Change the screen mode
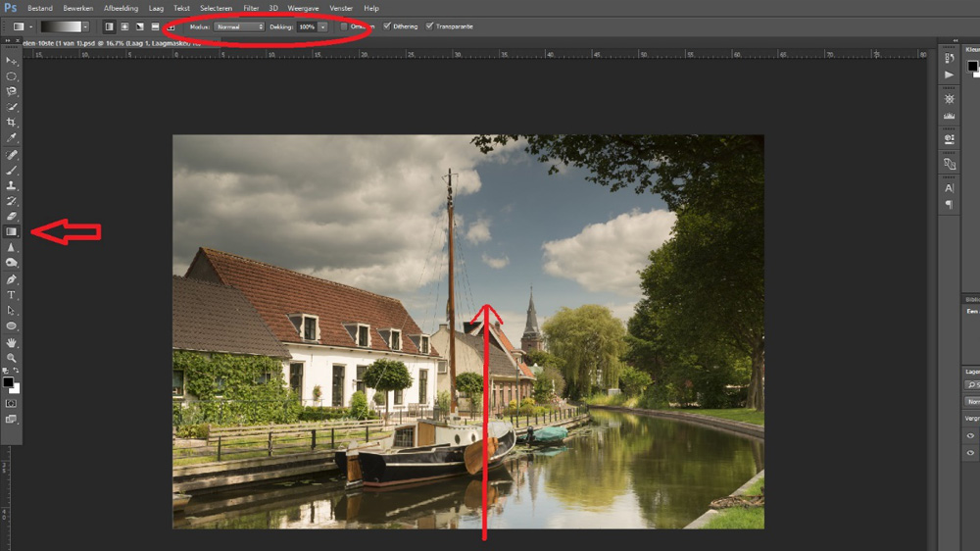 [x=11, y=419]
